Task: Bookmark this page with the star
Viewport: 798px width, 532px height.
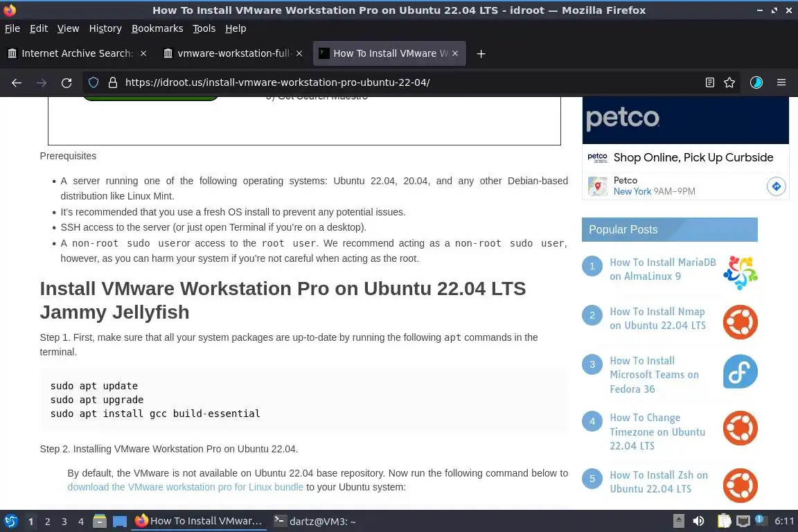Action: click(x=729, y=82)
